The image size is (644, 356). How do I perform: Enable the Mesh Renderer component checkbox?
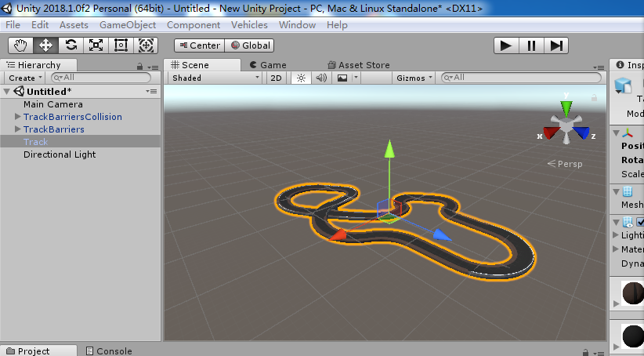click(x=640, y=222)
